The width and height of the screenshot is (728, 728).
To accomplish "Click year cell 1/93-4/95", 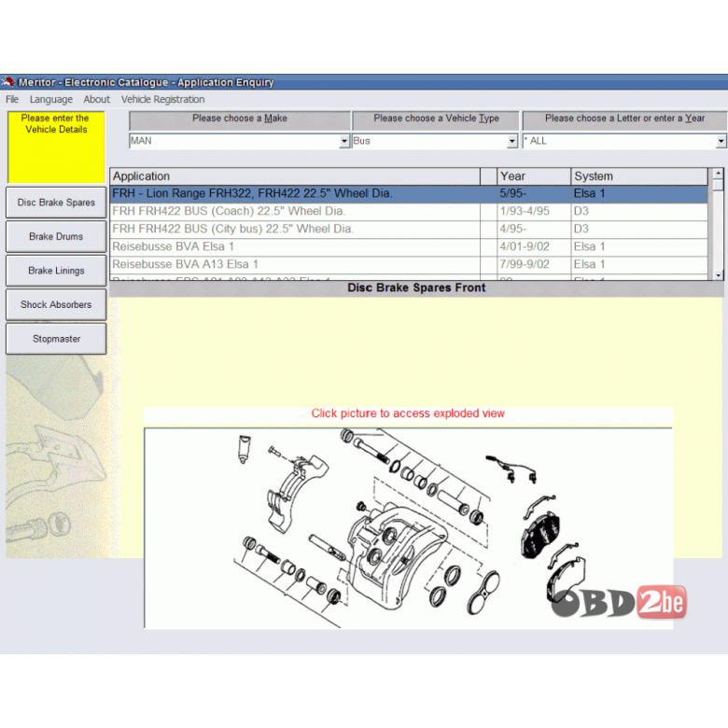I will [534, 211].
